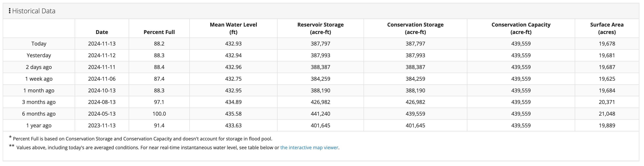644x166 pixels.
Task: Click the Reservoir Storage column header
Action: click(x=320, y=28)
